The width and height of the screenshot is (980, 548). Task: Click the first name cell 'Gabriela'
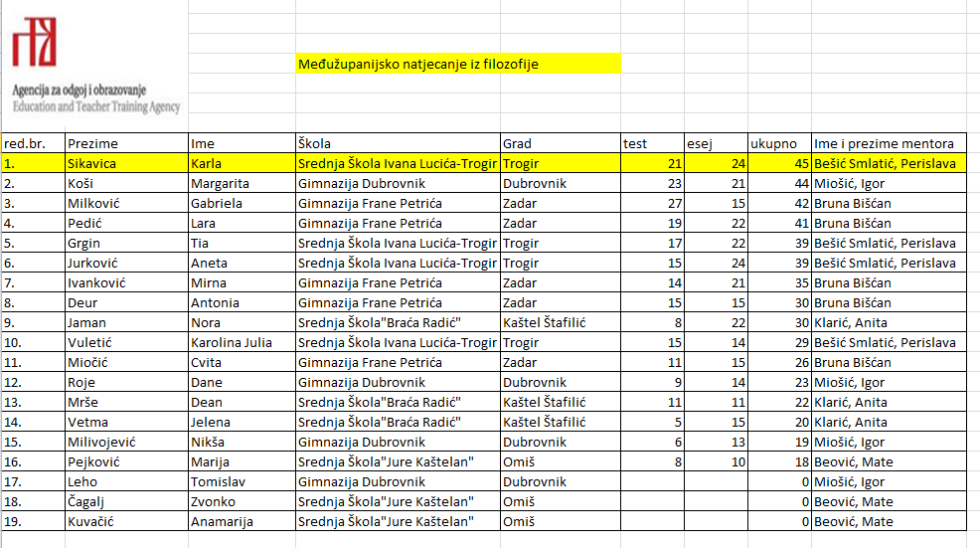pyautogui.click(x=242, y=203)
